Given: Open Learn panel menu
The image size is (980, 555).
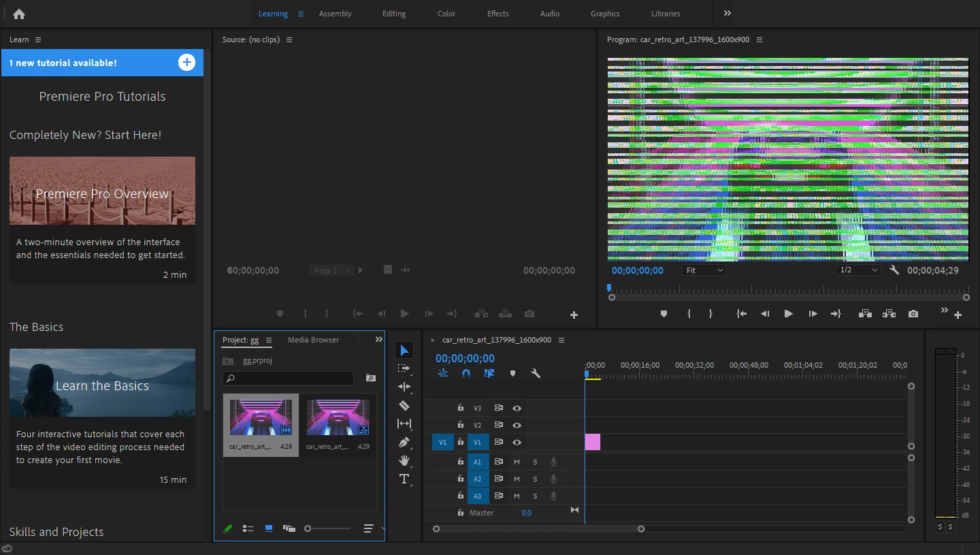Looking at the screenshot, I should 38,39.
